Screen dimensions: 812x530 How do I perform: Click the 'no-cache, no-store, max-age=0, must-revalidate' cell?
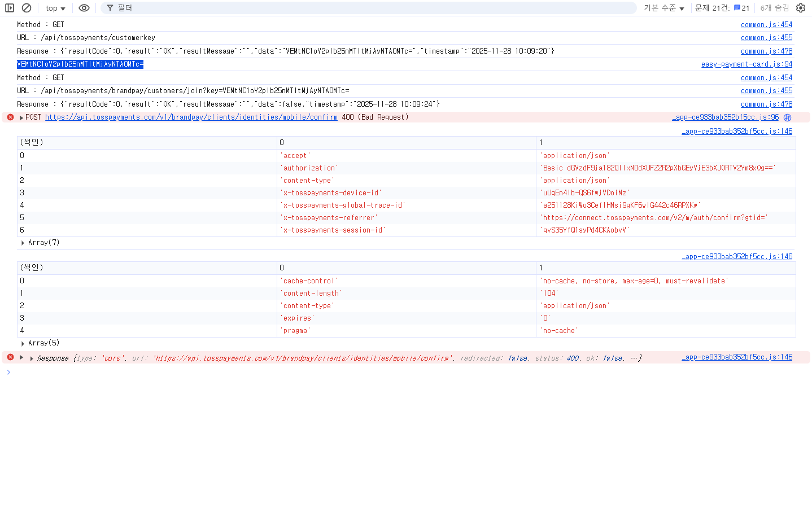[666, 281]
